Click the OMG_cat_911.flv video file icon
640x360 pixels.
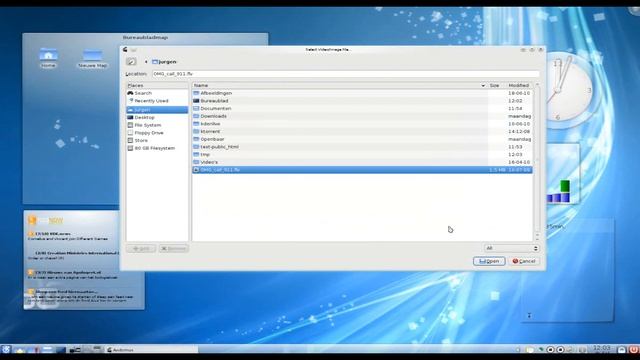196,170
